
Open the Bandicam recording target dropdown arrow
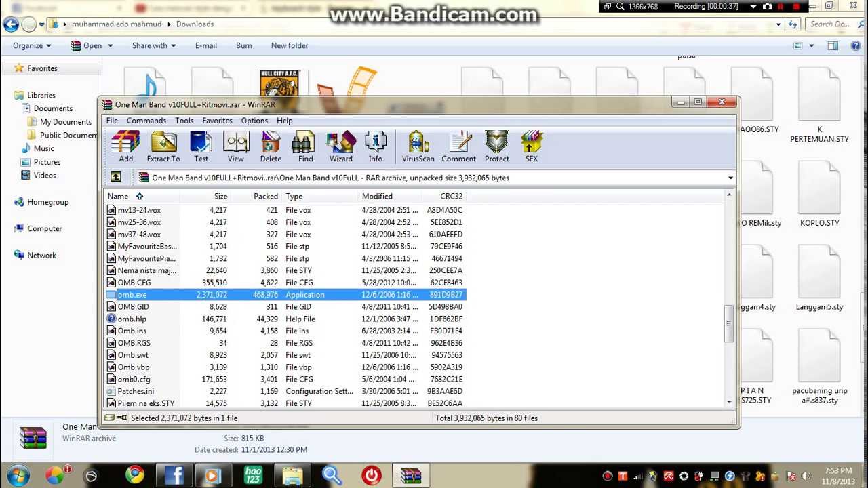click(753, 7)
